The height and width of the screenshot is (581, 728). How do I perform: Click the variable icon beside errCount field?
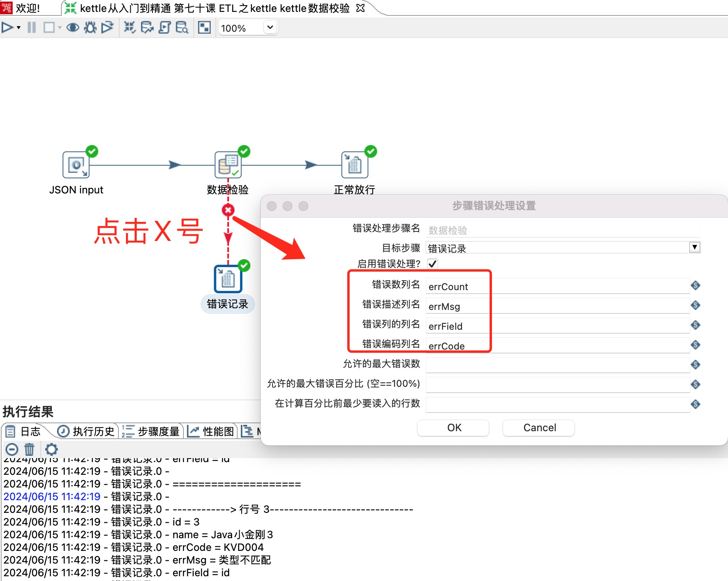tap(696, 285)
